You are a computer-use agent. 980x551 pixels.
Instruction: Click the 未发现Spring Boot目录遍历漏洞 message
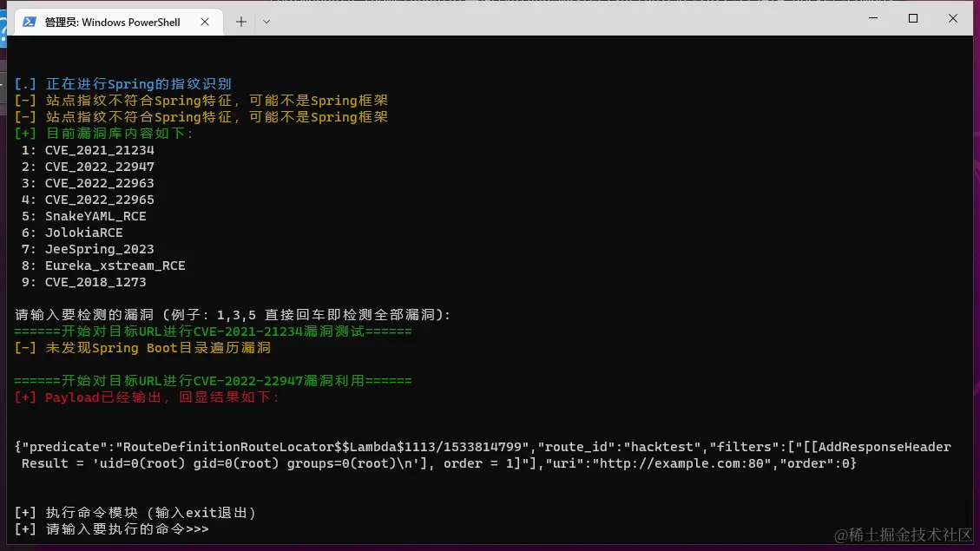click(x=142, y=348)
